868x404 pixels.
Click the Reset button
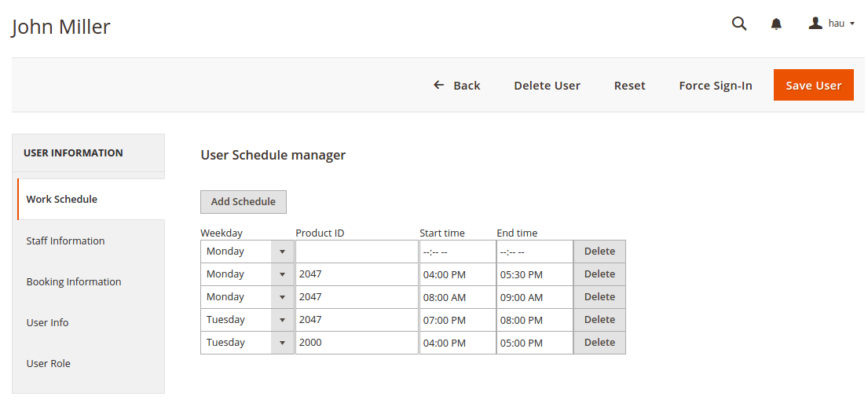(x=629, y=86)
